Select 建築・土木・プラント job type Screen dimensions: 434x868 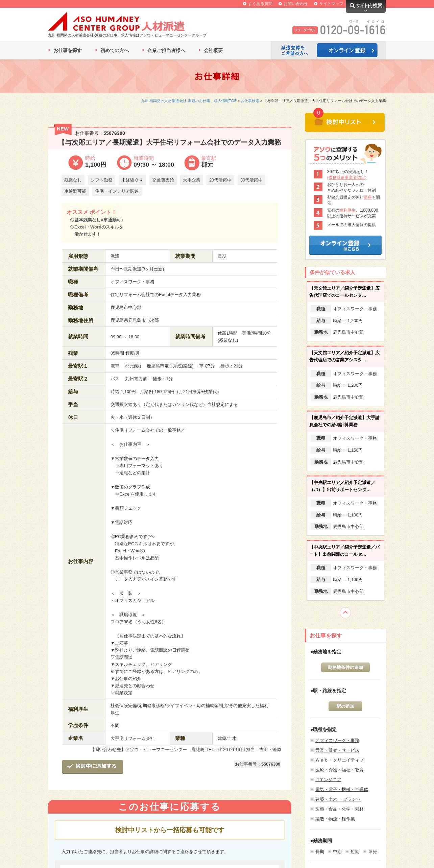[338, 799]
